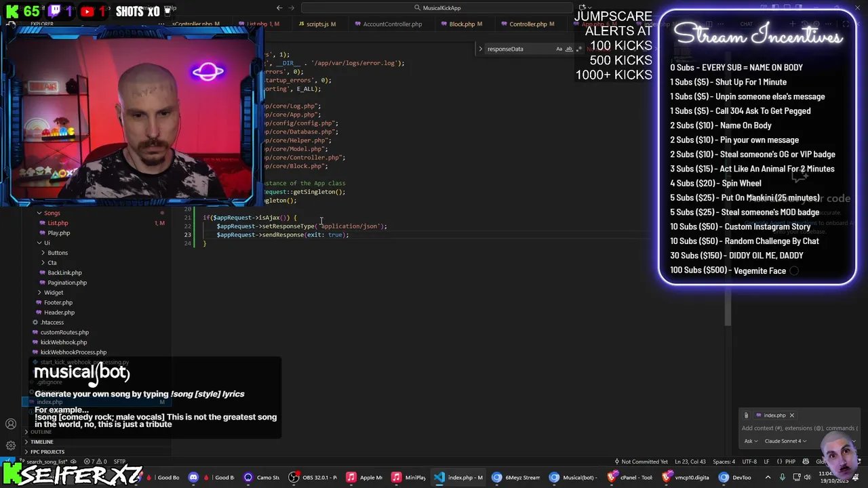The image size is (868, 488).
Task: Click code line 23 with sendResponse
Action: point(282,235)
